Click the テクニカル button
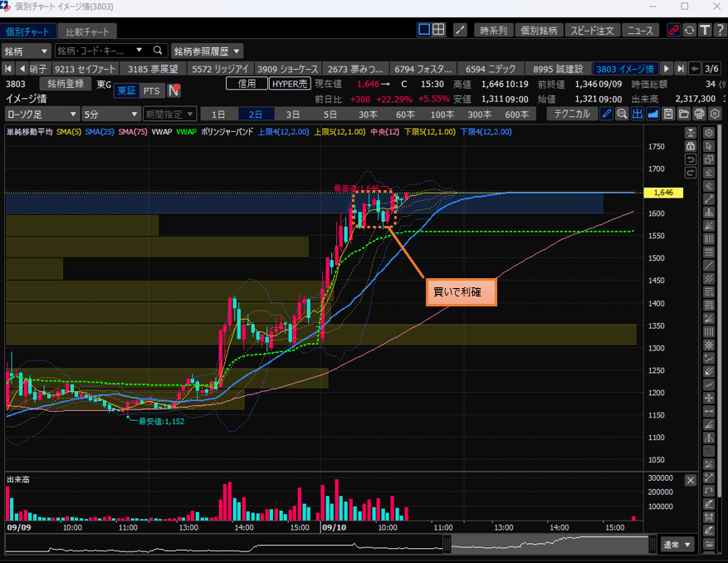 [x=571, y=114]
